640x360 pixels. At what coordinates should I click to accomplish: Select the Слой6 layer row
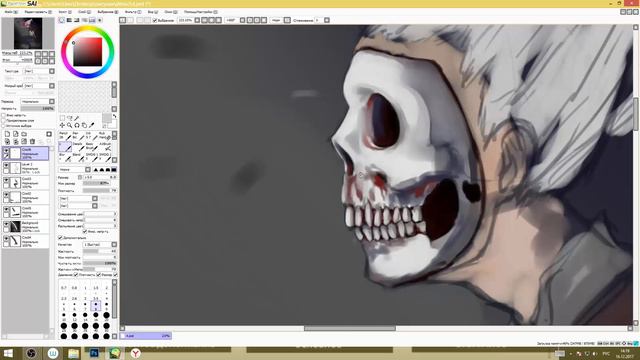tap(26, 153)
